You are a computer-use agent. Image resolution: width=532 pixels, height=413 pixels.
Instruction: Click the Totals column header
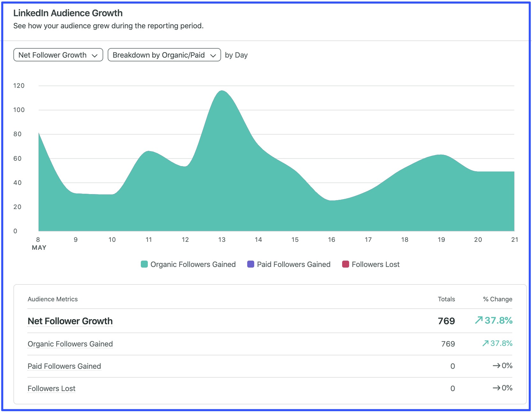(x=446, y=299)
